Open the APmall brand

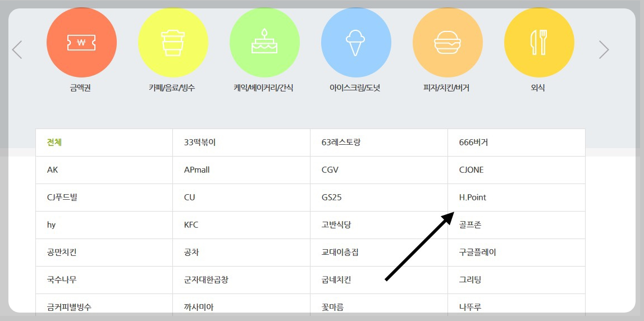(x=241, y=170)
